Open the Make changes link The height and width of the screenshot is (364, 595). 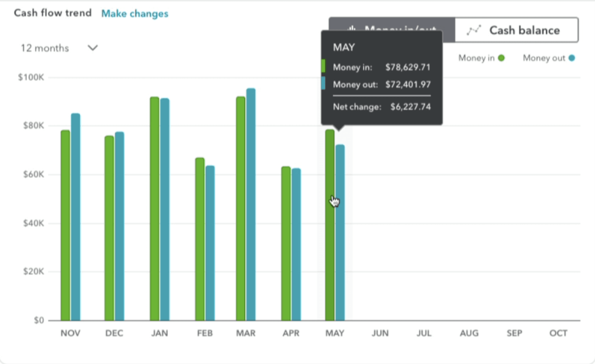pos(135,14)
